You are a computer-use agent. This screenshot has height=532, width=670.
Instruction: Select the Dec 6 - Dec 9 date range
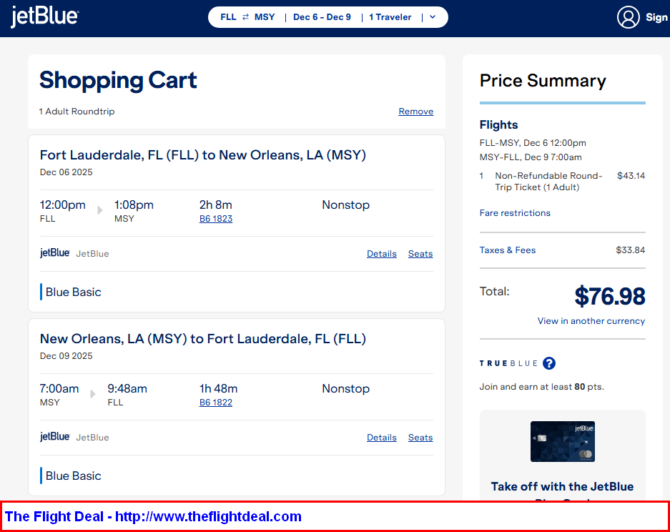(x=321, y=17)
